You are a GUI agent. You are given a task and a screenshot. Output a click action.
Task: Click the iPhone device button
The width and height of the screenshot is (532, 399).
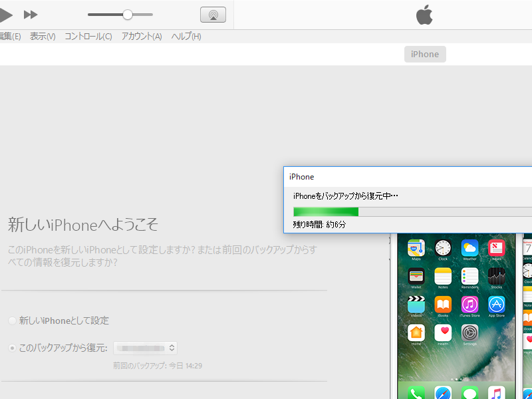pyautogui.click(x=425, y=55)
